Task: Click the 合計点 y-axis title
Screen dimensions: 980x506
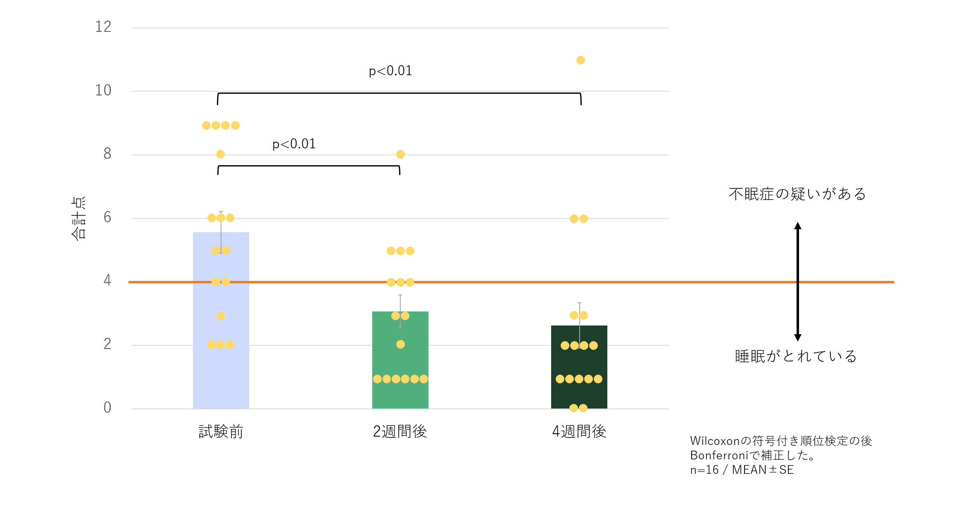Action: pos(78,218)
